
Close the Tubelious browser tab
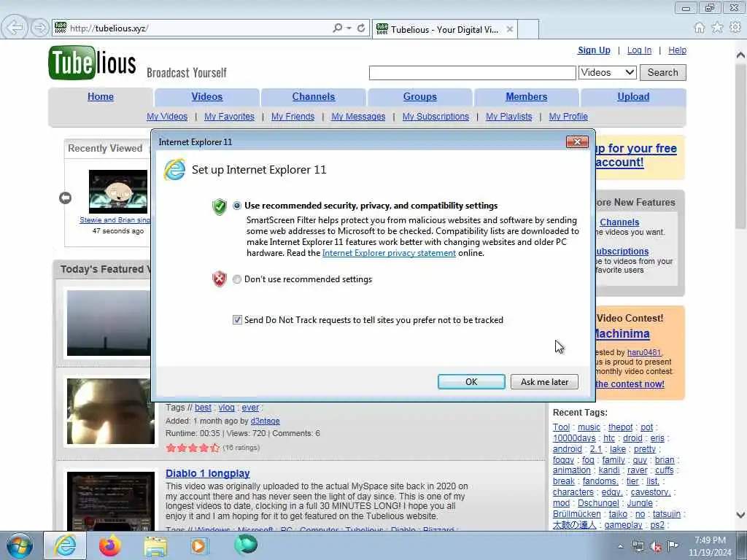tap(510, 29)
